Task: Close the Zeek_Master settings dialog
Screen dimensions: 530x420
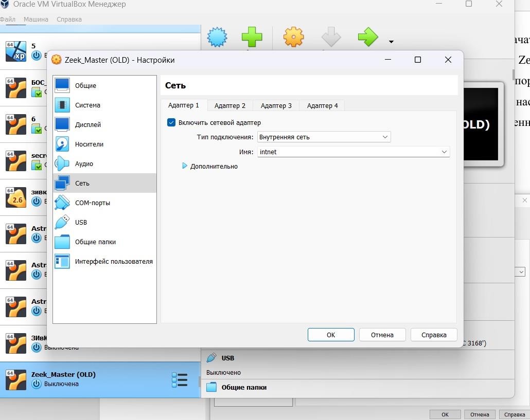Action: pyautogui.click(x=448, y=60)
